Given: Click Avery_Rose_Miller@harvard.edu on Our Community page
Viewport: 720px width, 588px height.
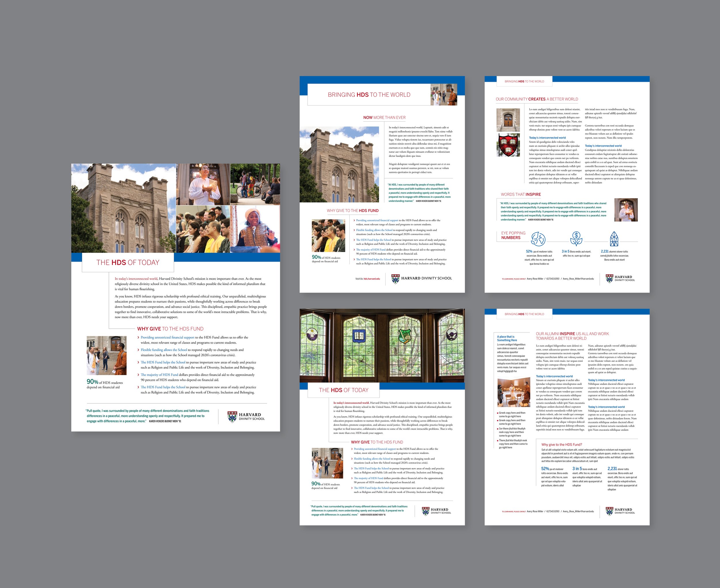Looking at the screenshot, I should pos(578,279).
